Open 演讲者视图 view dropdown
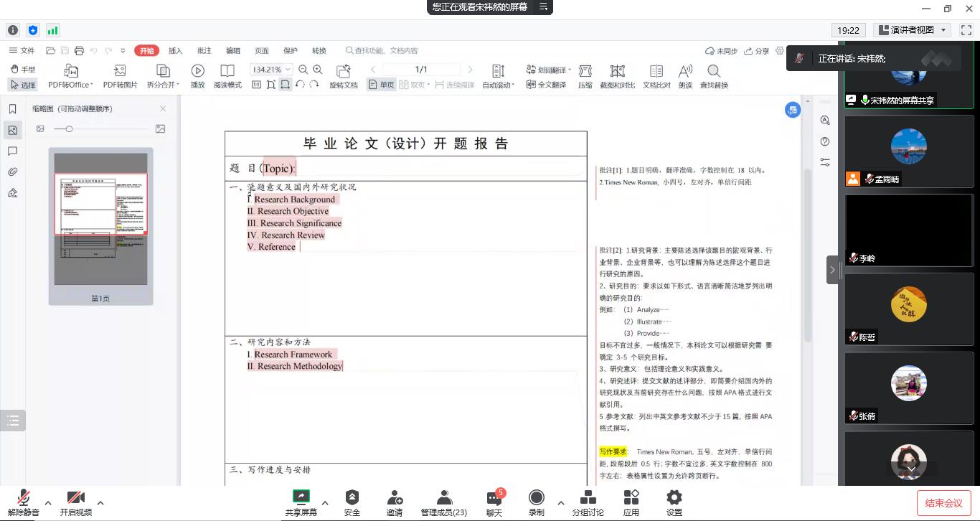Screen dimensions: 980x521 tap(913, 30)
